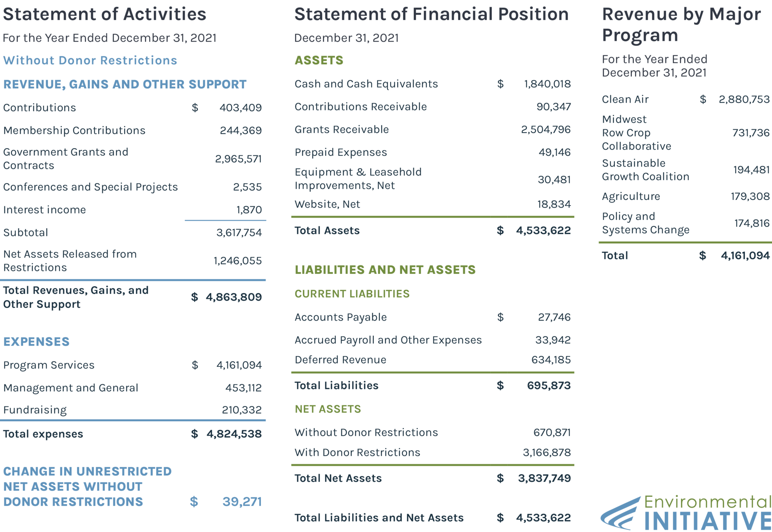Select the Midwest Row Crop Collaborative entry
The height and width of the screenshot is (532, 772).
tap(636, 133)
